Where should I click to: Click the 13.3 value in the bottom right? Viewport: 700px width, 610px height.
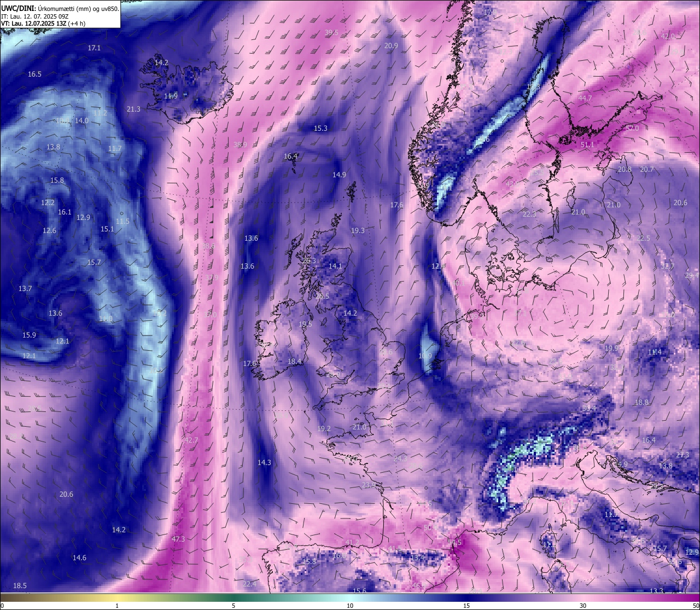(656, 591)
